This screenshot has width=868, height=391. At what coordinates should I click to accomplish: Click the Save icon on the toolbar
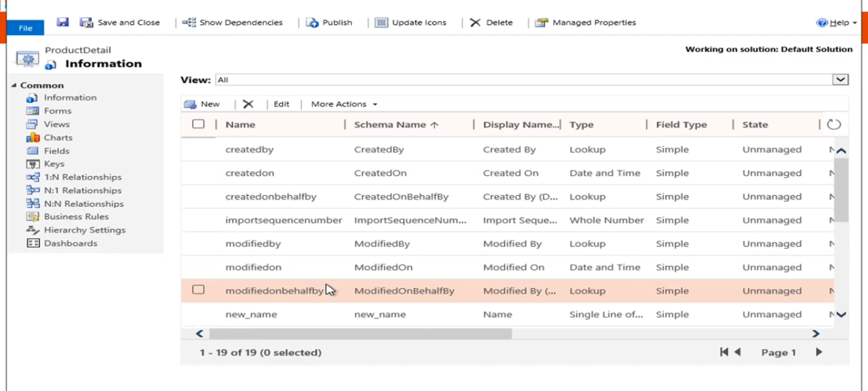point(62,22)
